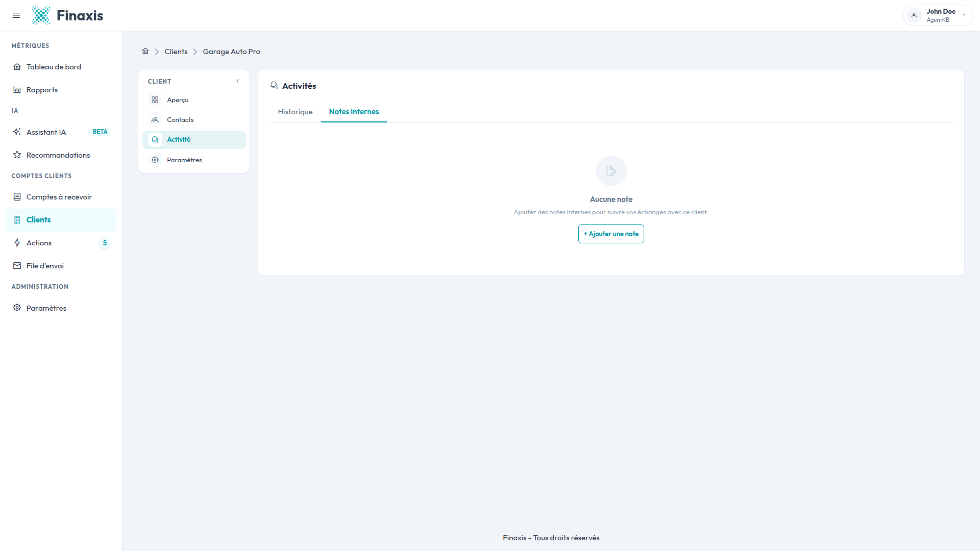
Task: Open the hamburger menu icon
Action: [16, 15]
